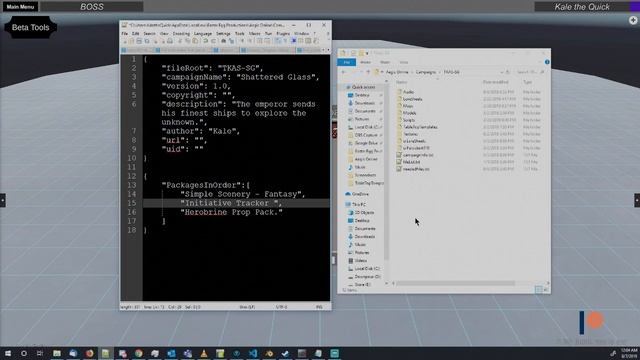Open Find via the binoculars toolbar icon
This screenshot has width=640, height=360.
click(x=224, y=41)
